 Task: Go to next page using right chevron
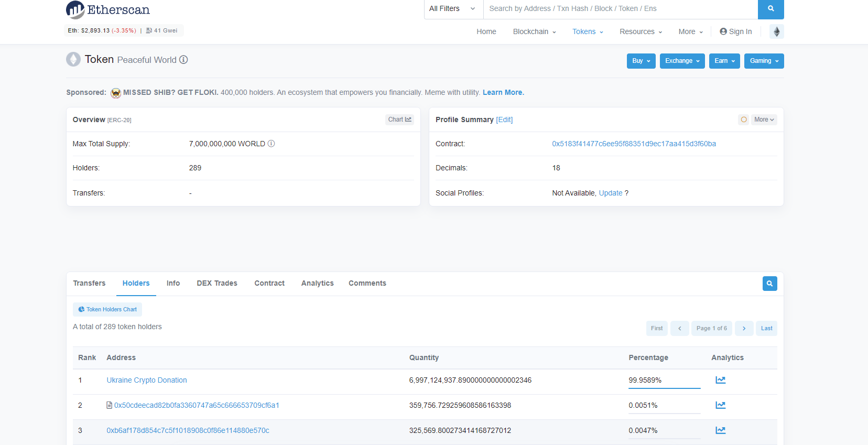744,328
